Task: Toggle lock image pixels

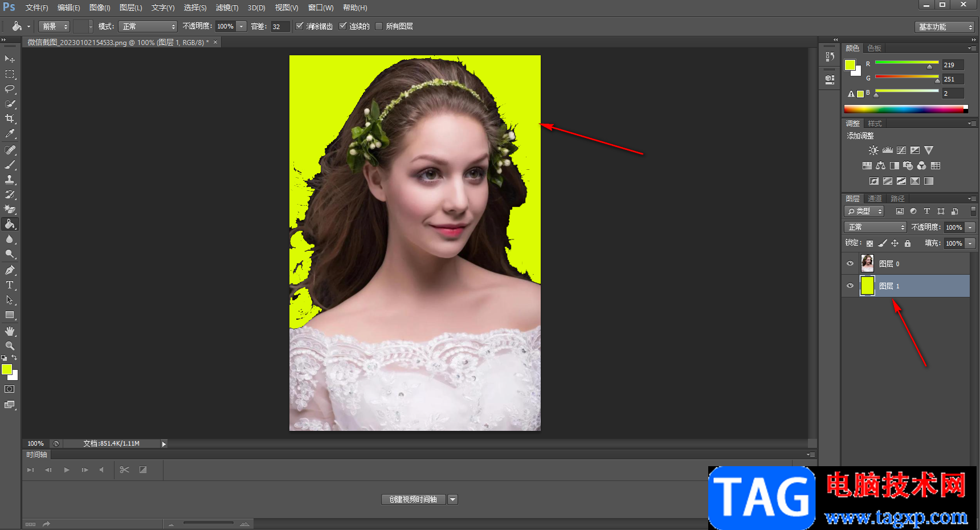Action: (883, 243)
